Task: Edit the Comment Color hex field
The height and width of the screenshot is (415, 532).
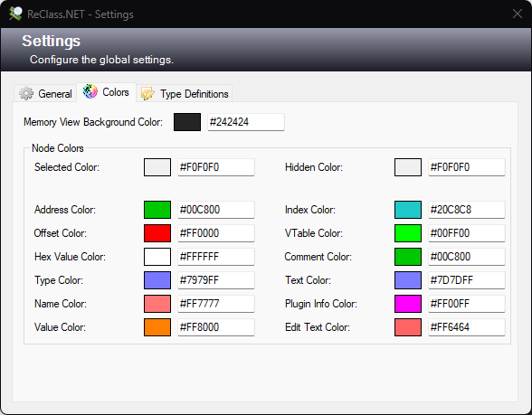Action: click(x=467, y=257)
